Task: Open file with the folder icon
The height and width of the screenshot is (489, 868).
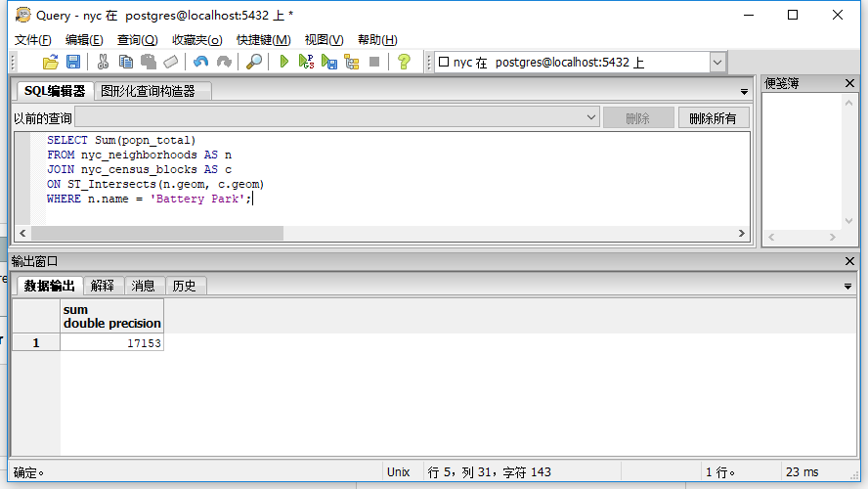Action: tap(51, 62)
